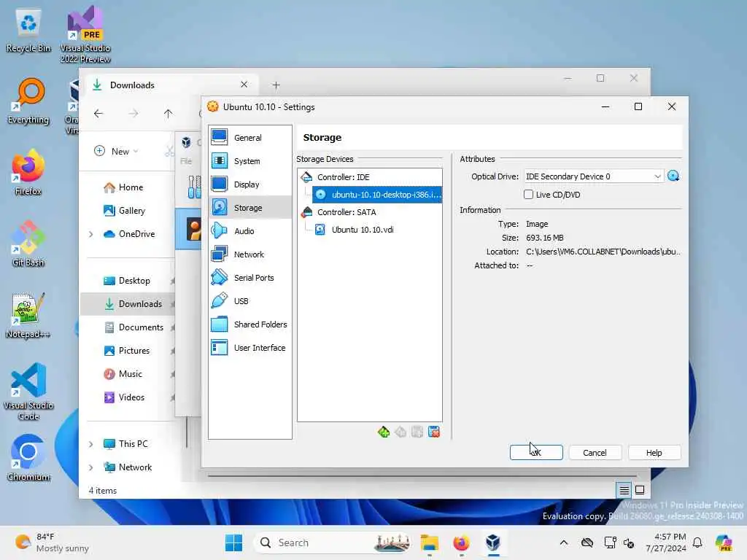Open Everything search desktop shortcut

pyautogui.click(x=28, y=101)
